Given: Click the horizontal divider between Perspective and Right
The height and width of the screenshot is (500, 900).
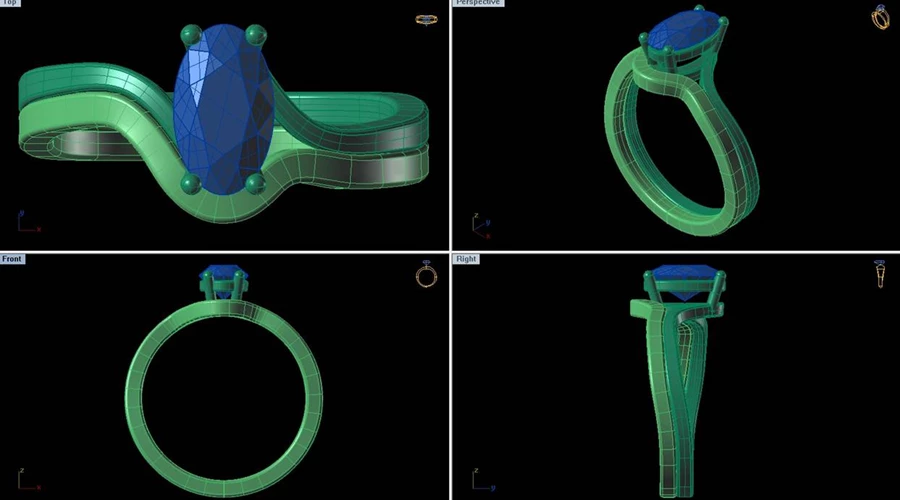Looking at the screenshot, I should [x=675, y=251].
